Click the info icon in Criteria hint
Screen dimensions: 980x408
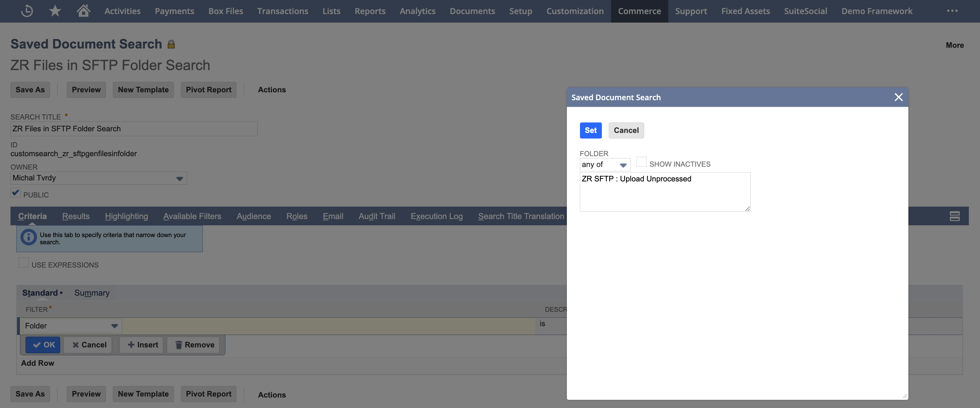[x=28, y=237]
